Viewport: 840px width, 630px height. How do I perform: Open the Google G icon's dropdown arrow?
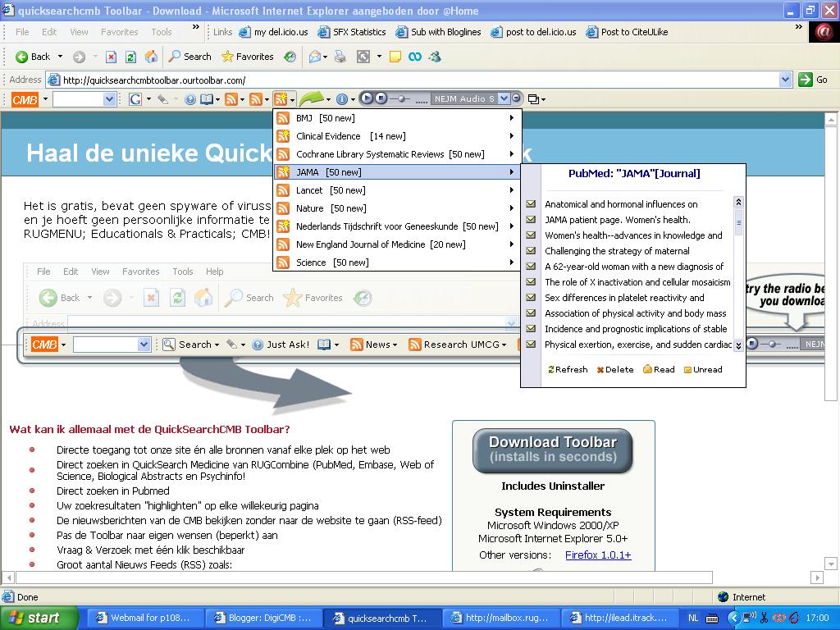coord(148,99)
